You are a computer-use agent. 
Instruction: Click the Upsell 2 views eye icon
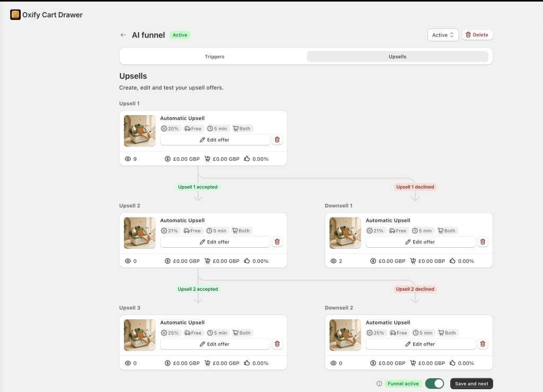click(128, 261)
